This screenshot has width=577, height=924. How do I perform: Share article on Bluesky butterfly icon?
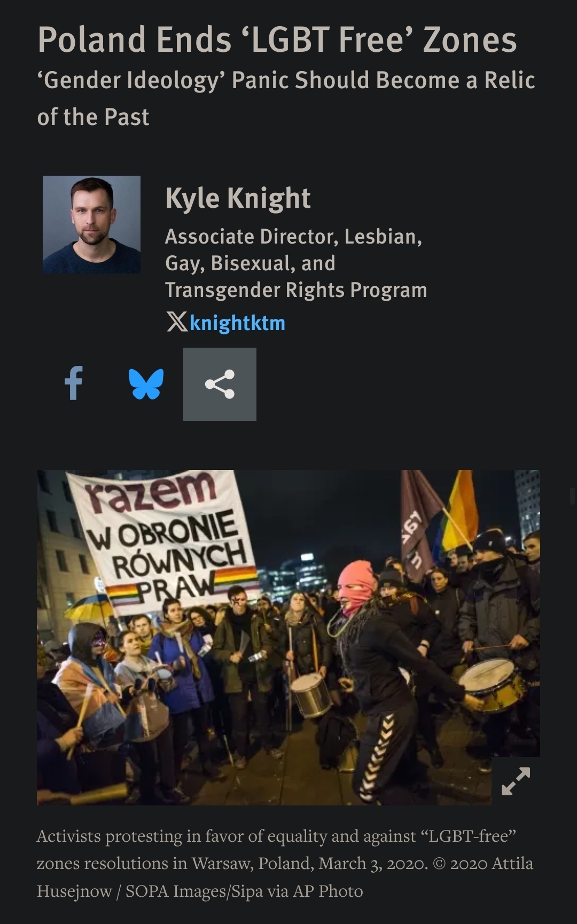[x=146, y=384]
